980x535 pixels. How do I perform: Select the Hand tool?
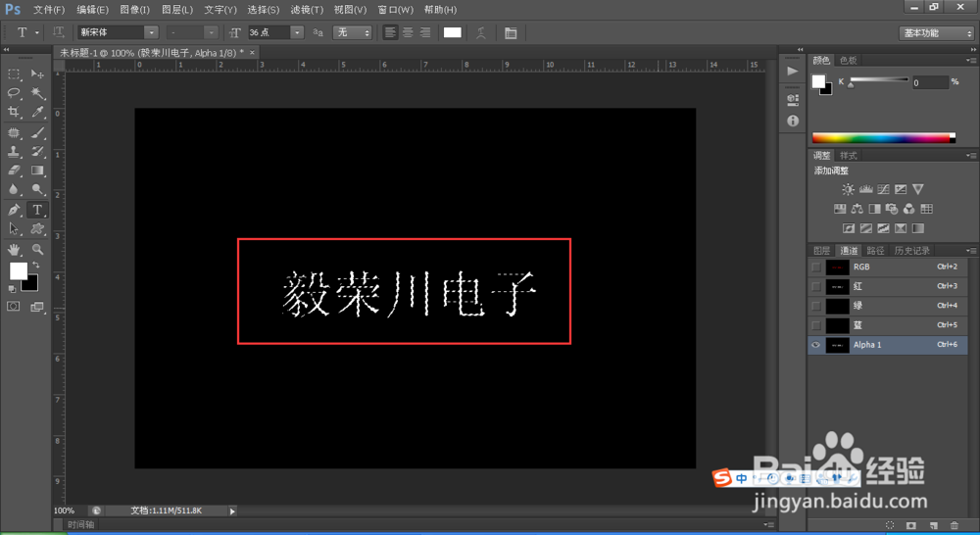(x=13, y=250)
